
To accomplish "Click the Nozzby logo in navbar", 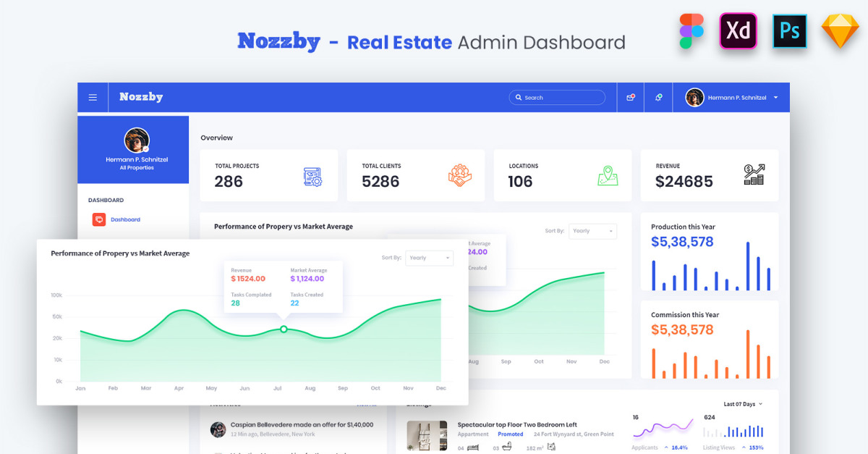I will click(141, 97).
